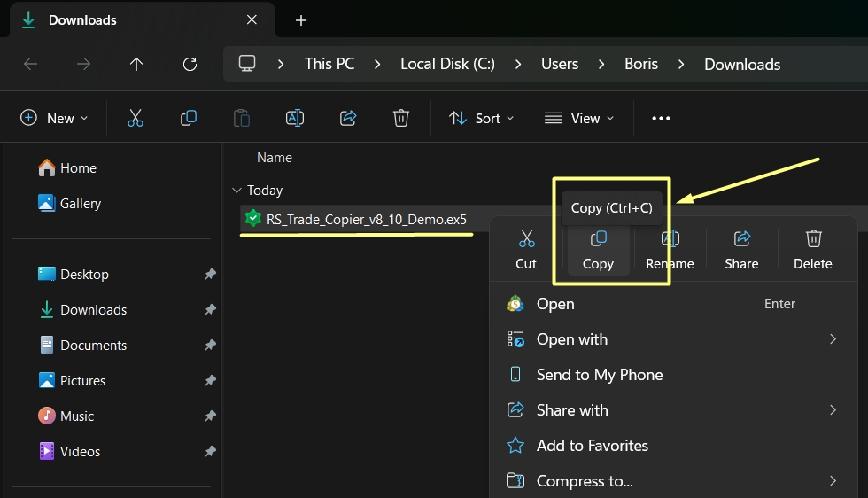The width and height of the screenshot is (868, 498).
Task: Open the View dropdown menu
Action: [579, 118]
